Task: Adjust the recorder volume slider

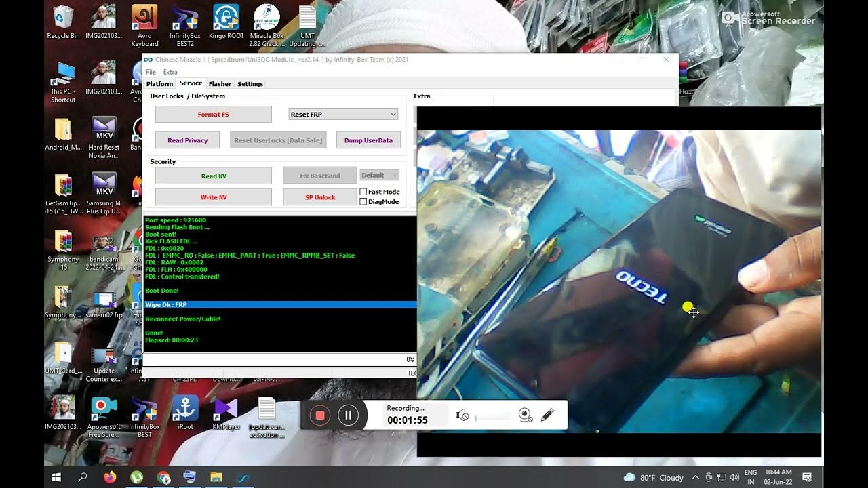Action: 493,418
